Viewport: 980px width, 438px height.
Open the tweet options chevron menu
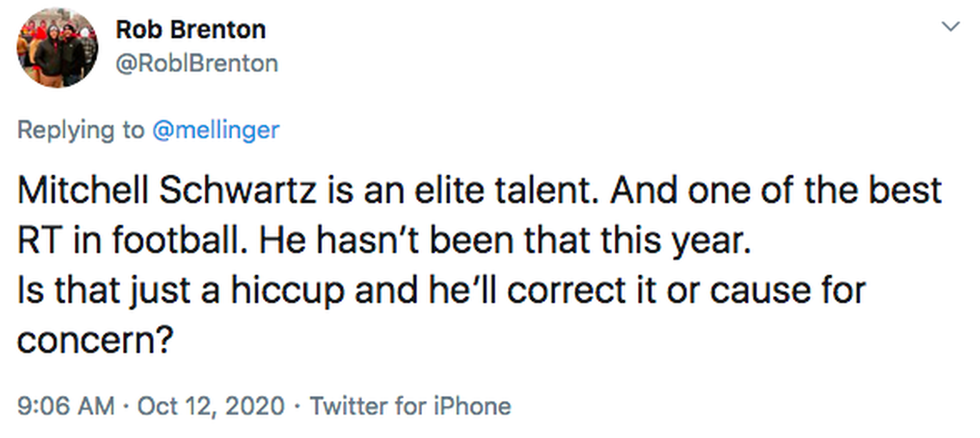950,28
